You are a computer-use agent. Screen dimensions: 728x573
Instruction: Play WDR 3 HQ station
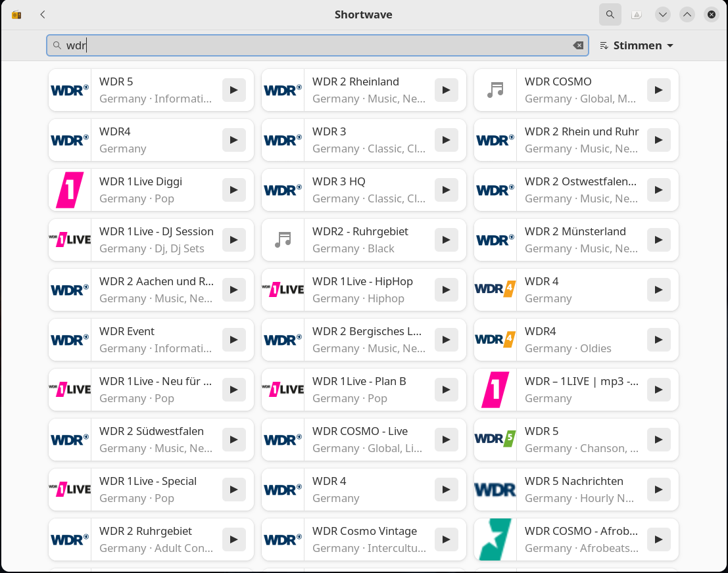coord(447,190)
